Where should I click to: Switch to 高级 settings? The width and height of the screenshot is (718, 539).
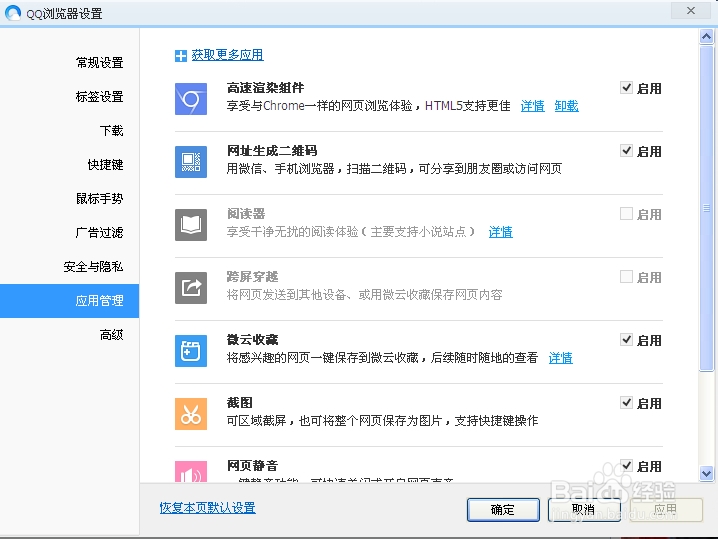pos(70,335)
